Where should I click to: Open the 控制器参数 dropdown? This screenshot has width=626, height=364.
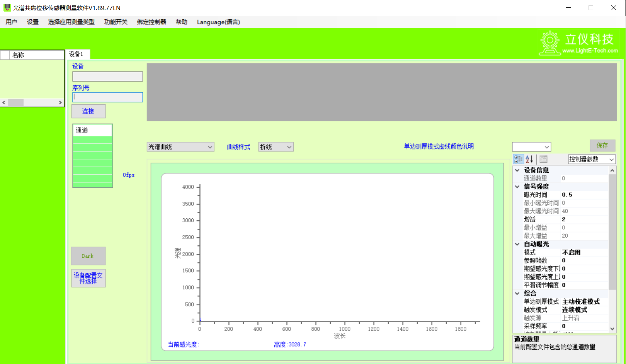point(591,159)
